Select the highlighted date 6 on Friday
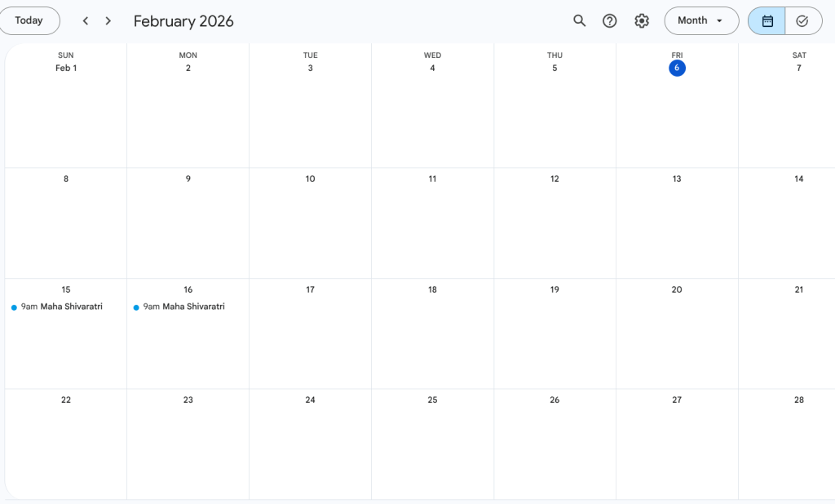The image size is (835, 504). tap(677, 69)
